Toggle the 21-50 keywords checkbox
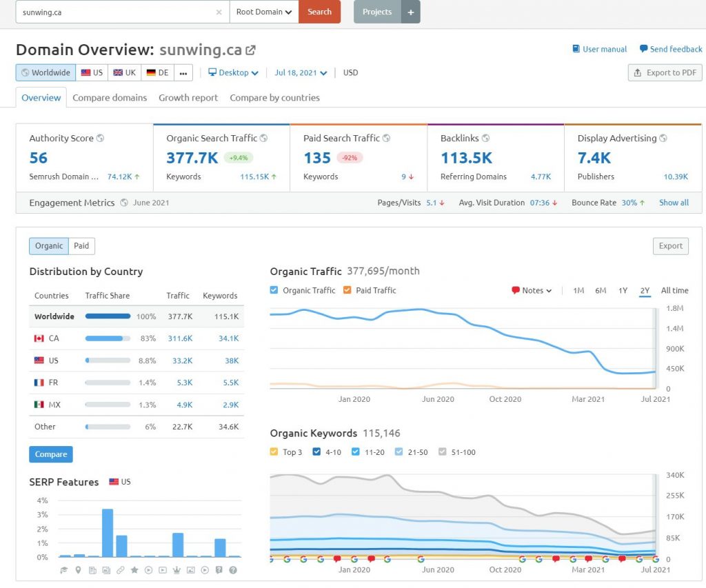The width and height of the screenshot is (706, 588). tap(399, 452)
